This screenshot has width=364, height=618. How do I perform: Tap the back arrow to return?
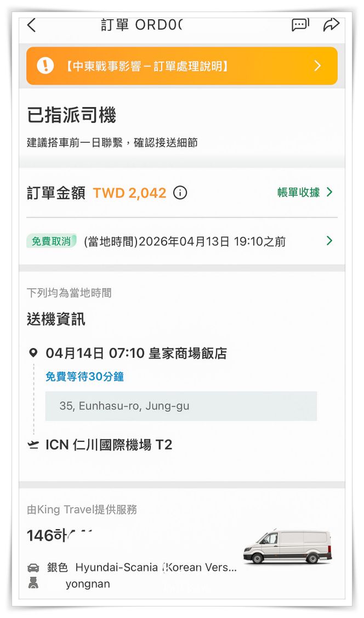[31, 25]
